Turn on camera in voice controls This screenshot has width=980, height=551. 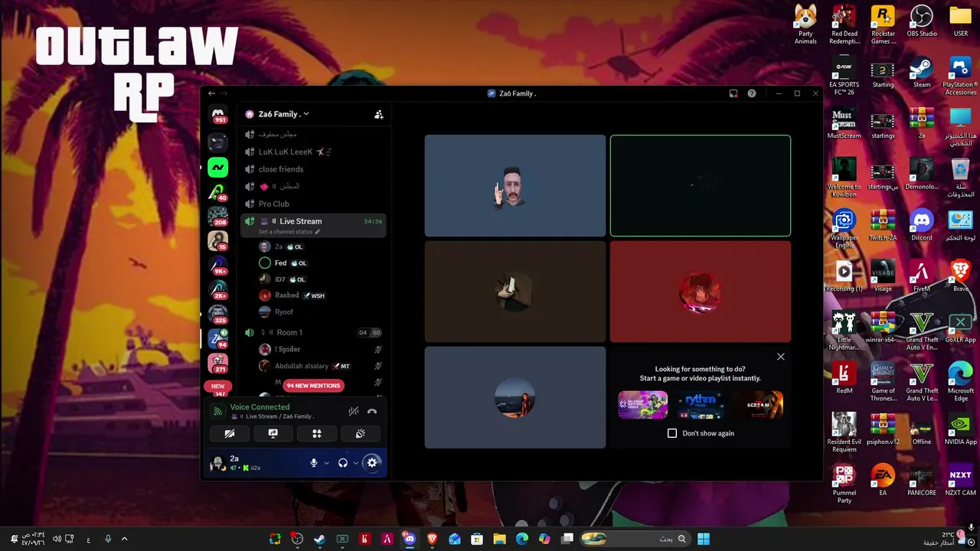(230, 434)
